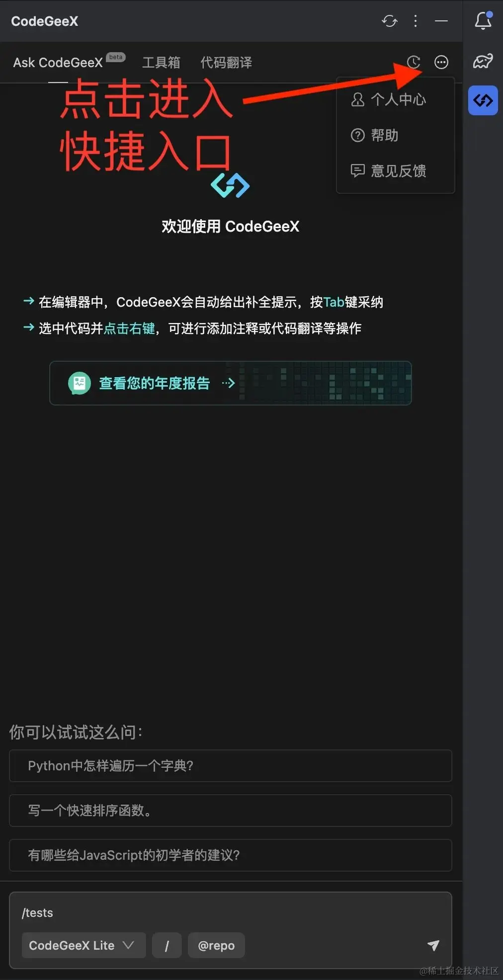Open the vertical three-dot options menu
Screen dimensions: 503x980
(416, 21)
